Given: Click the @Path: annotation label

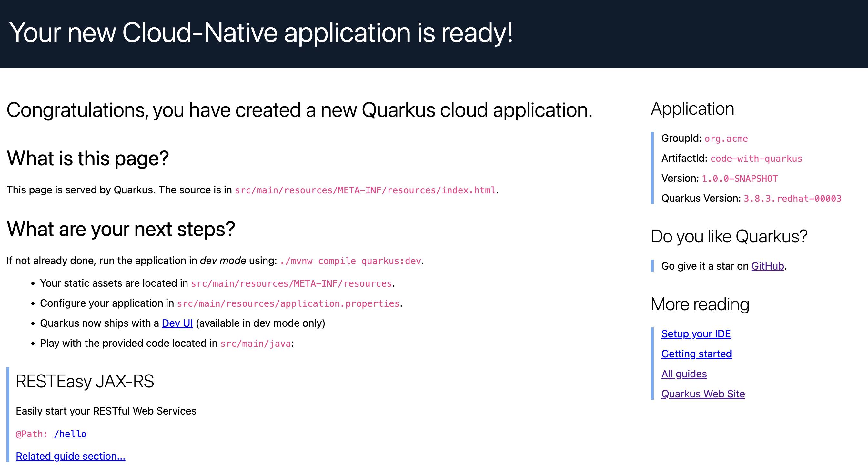Looking at the screenshot, I should coord(32,434).
